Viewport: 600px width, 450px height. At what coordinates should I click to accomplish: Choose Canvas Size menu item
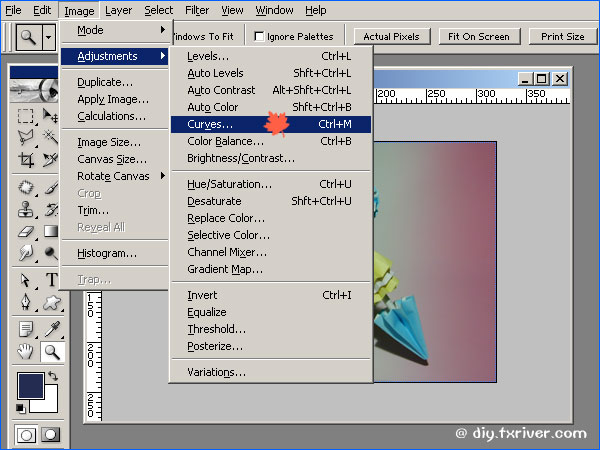coord(115,159)
